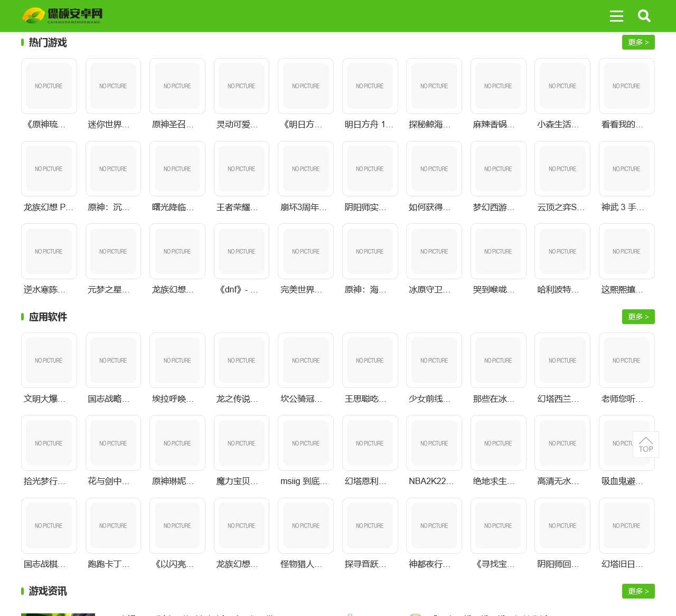This screenshot has height=616, width=676.
Task: Open the 埃拉呼唤… thumbnail
Action: pyautogui.click(x=177, y=361)
